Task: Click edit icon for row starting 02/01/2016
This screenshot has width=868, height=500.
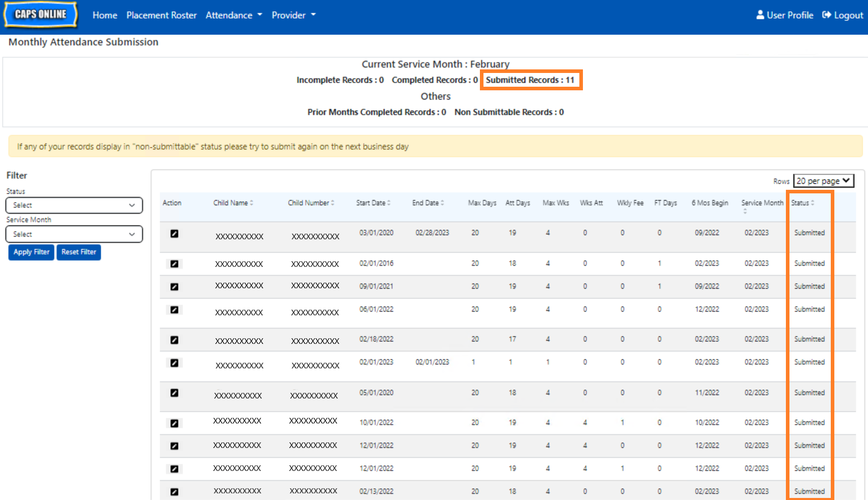Action: pyautogui.click(x=174, y=264)
